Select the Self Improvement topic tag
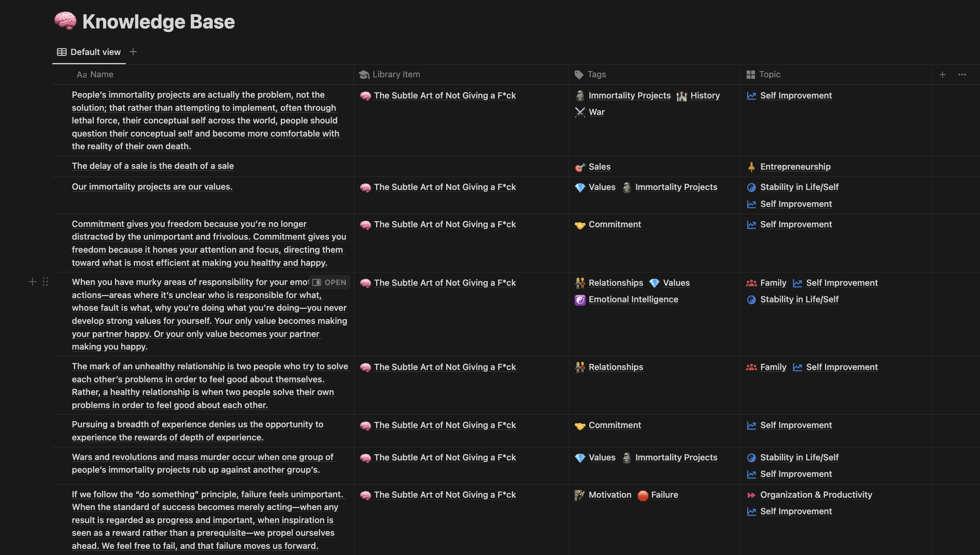 pyautogui.click(x=796, y=95)
